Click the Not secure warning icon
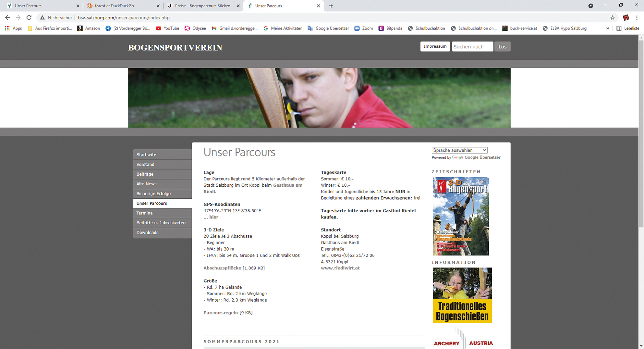Image resolution: width=644 pixels, height=349 pixels. (42, 17)
